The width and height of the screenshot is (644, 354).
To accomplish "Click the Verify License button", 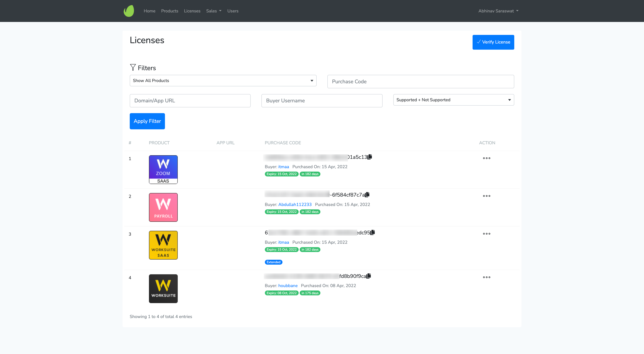I will coord(493,42).
